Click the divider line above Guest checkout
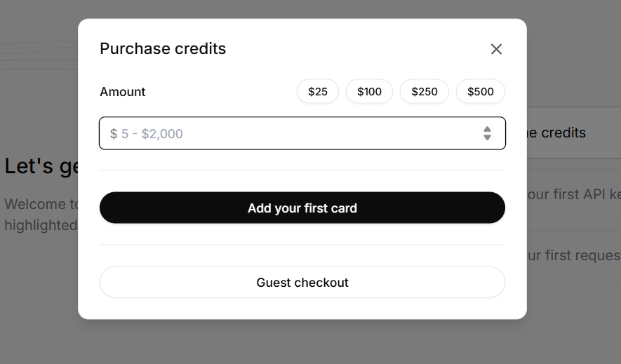 pyautogui.click(x=302, y=245)
